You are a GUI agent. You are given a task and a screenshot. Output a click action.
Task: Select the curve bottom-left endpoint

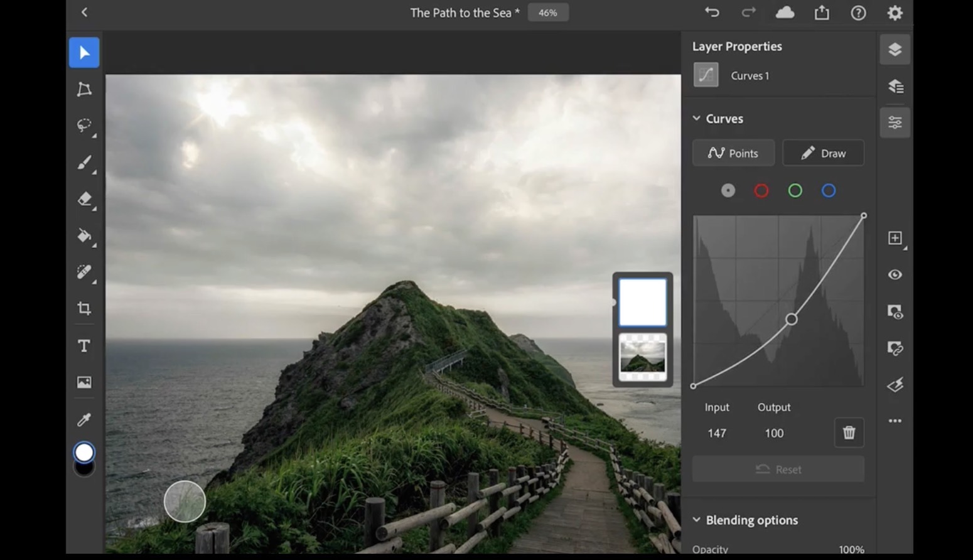click(x=693, y=386)
